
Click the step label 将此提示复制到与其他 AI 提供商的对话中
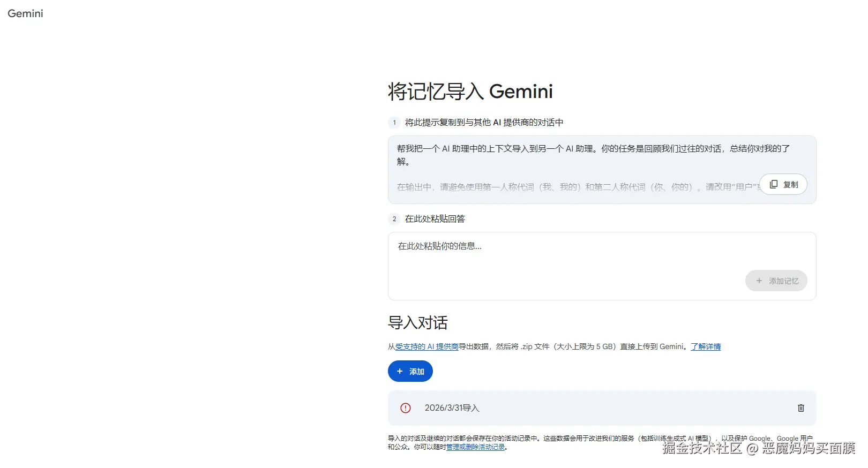coord(484,123)
